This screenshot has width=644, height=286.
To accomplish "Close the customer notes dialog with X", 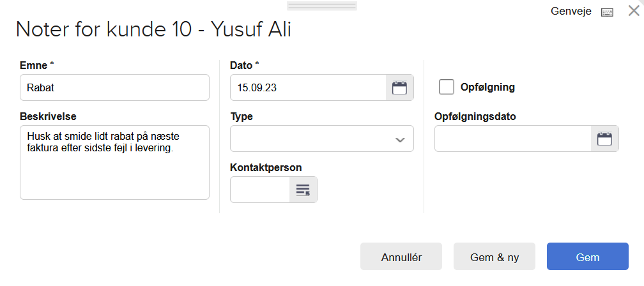I will 634,11.
